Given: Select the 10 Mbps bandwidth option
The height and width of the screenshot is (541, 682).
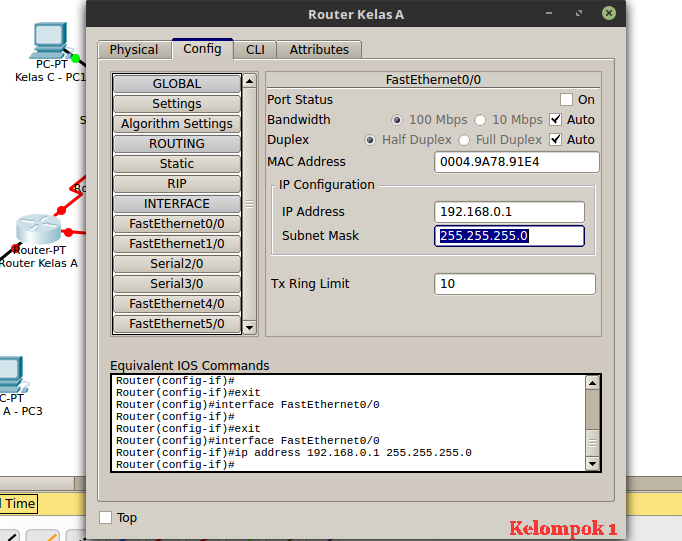Looking at the screenshot, I should [x=480, y=120].
